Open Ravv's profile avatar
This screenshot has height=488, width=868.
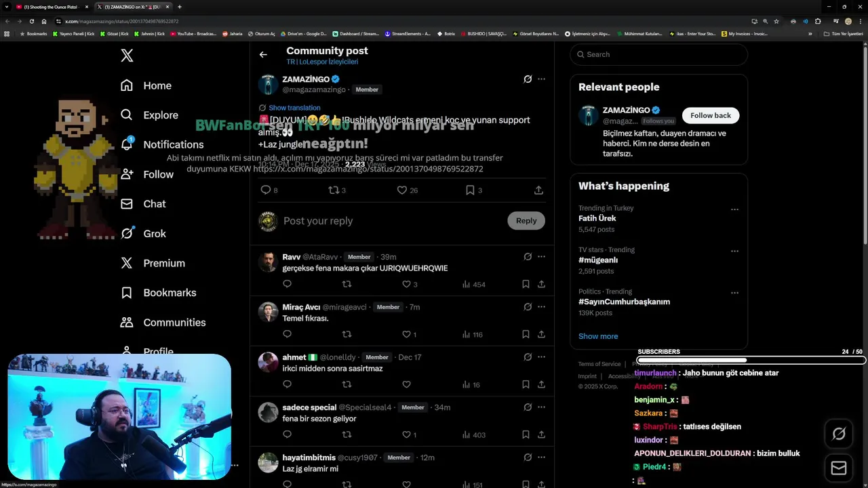tap(268, 262)
